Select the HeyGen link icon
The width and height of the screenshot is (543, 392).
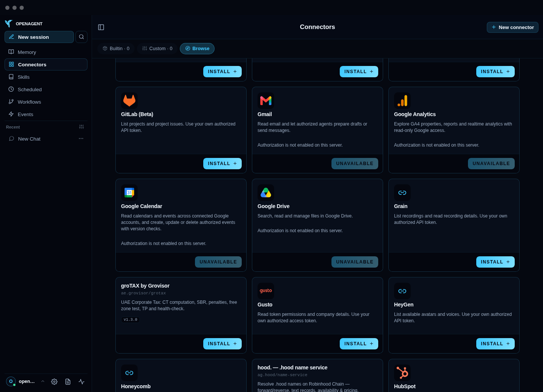click(402, 291)
